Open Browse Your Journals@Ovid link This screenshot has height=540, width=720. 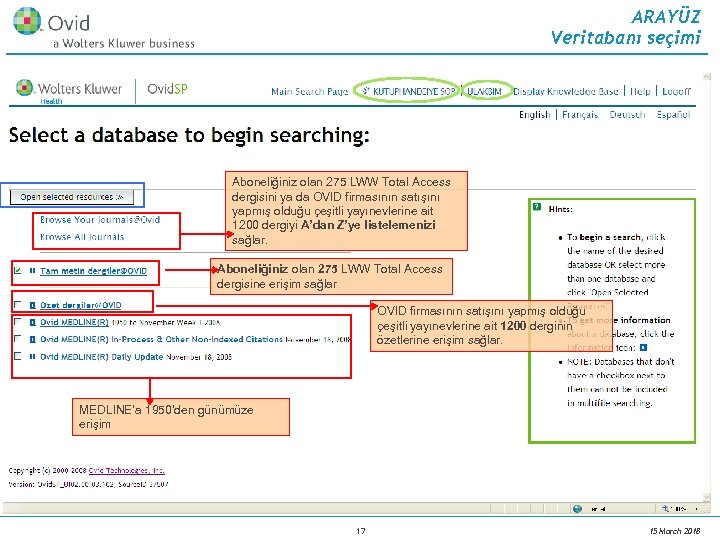click(100, 220)
